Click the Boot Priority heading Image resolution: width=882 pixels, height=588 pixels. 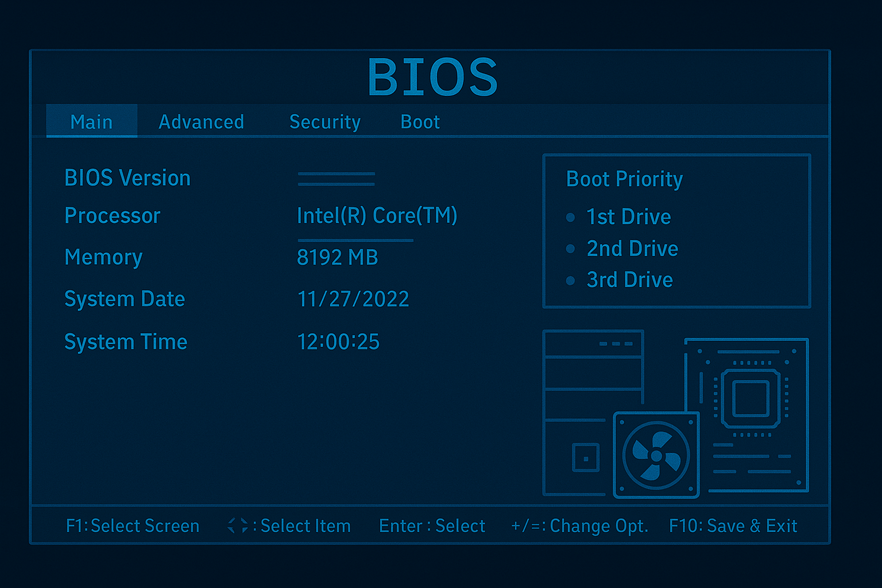coord(624,179)
